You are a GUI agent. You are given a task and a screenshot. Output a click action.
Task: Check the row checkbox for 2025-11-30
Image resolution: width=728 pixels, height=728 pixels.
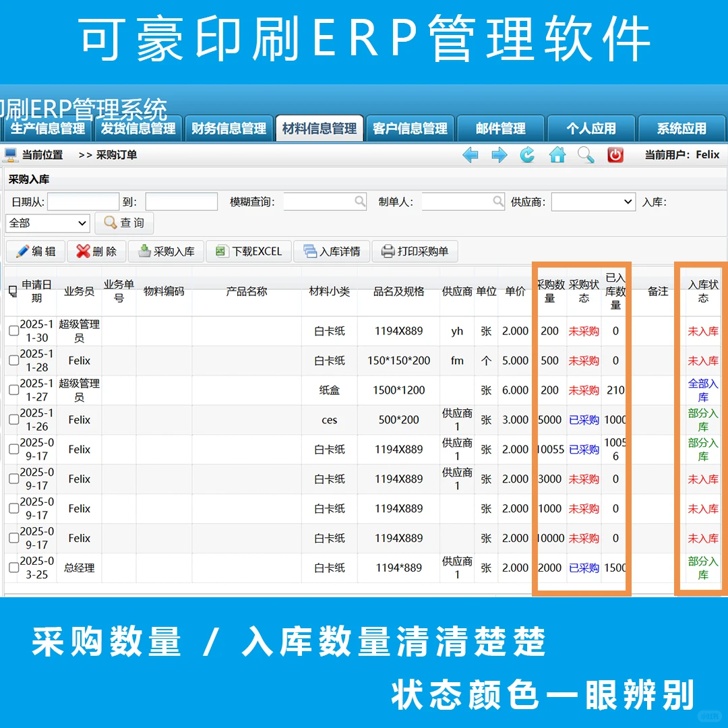[13, 330]
